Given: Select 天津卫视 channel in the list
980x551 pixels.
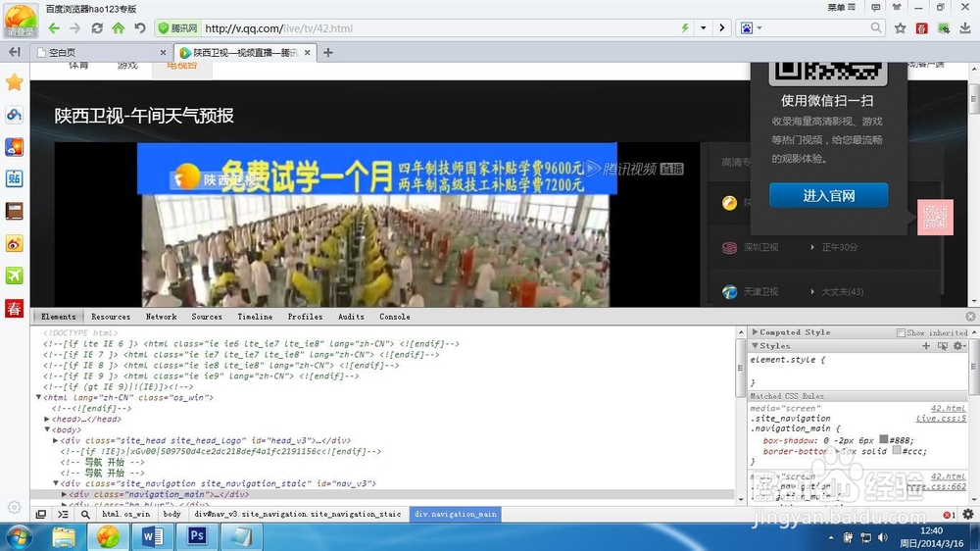Looking at the screenshot, I should click(x=760, y=292).
